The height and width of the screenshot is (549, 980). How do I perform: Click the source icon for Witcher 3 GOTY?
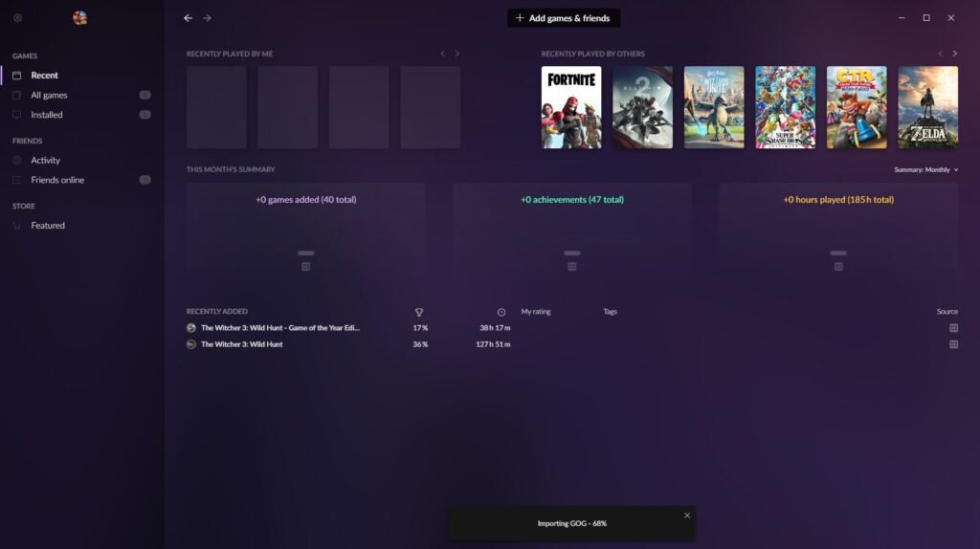[x=953, y=328]
